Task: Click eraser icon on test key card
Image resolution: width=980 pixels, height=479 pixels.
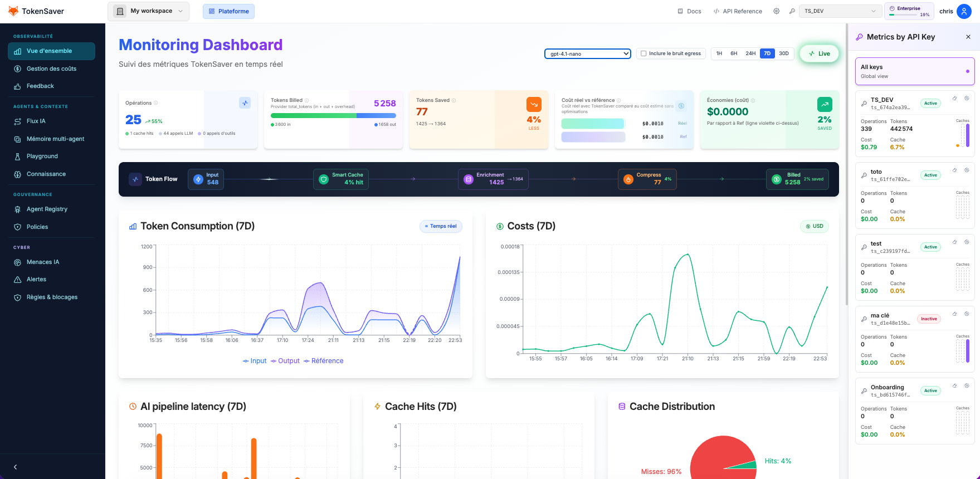Action: coord(954,242)
